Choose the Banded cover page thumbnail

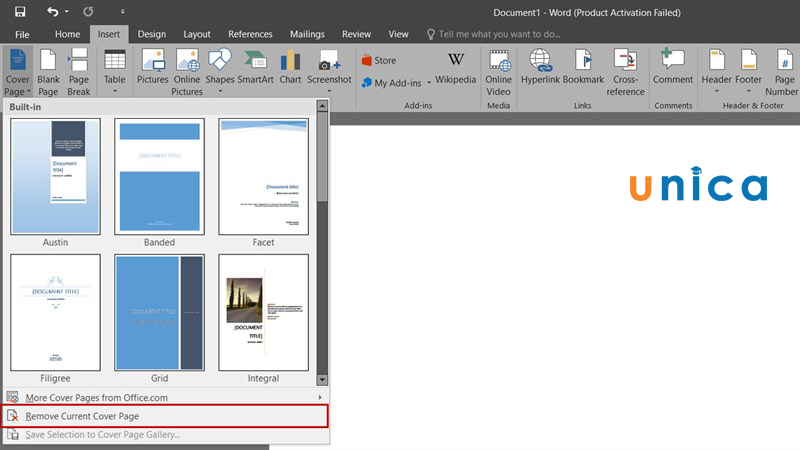click(159, 177)
